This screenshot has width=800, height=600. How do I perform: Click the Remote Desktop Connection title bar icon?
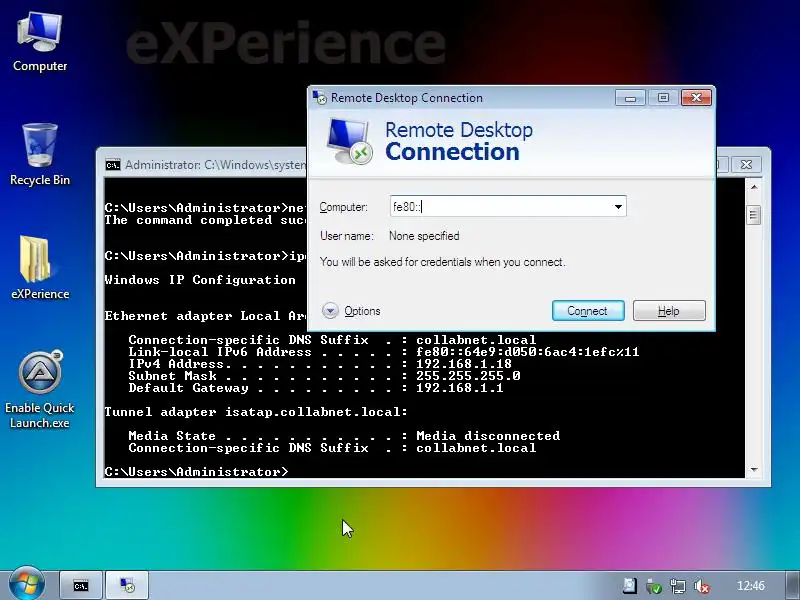point(319,97)
